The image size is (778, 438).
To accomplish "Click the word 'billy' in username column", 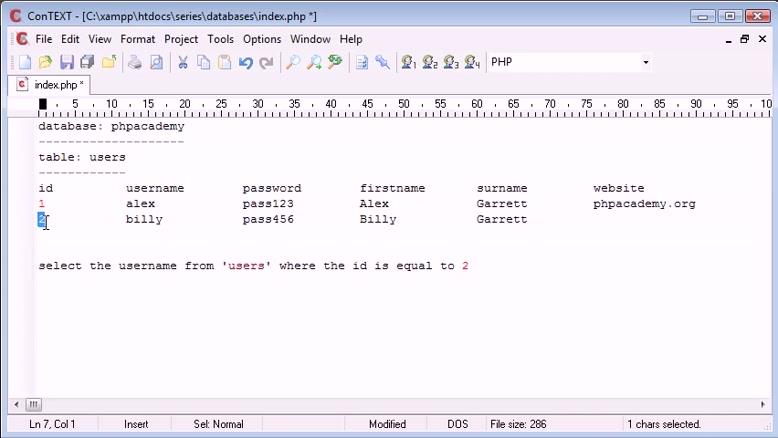I will (144, 219).
